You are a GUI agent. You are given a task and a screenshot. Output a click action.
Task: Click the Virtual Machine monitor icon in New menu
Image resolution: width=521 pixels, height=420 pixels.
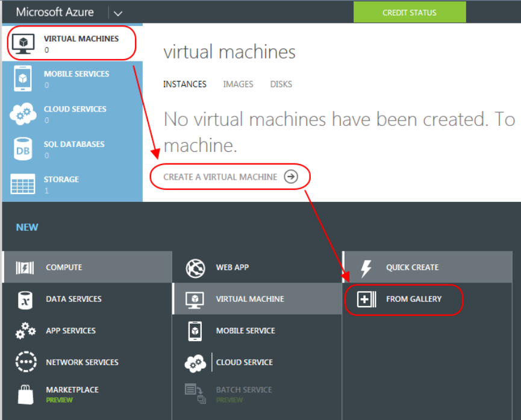tap(195, 300)
